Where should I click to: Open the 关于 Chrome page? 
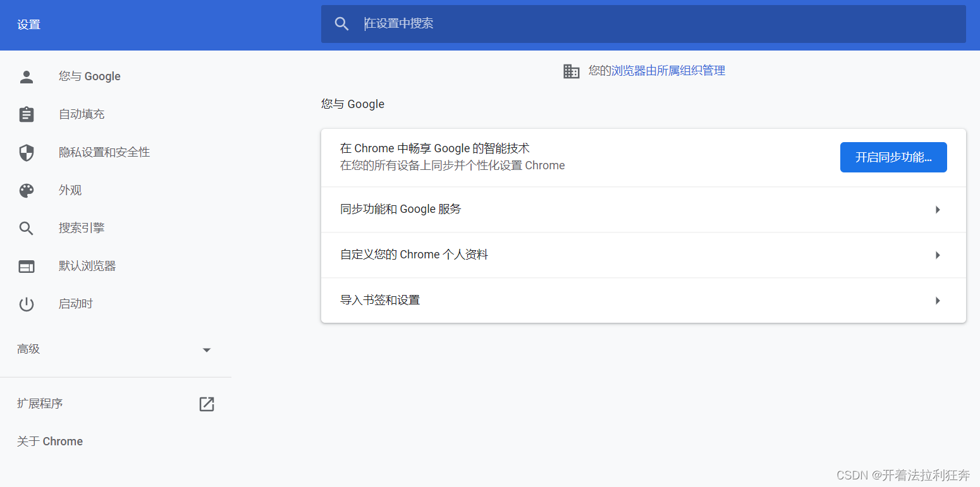50,442
